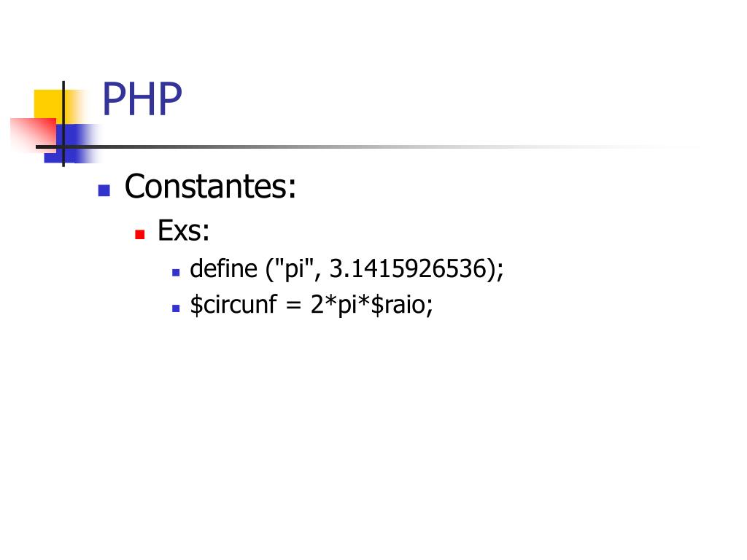This screenshot has height=560, width=747.
Task: Click the "pi" string argument
Action: [292, 269]
